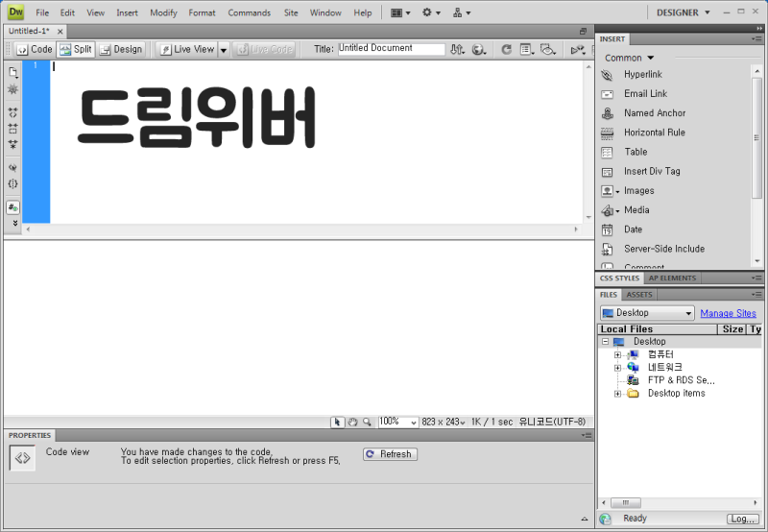Image resolution: width=768 pixels, height=532 pixels.
Task: Open Live View options dropdown arrow
Action: pos(224,50)
